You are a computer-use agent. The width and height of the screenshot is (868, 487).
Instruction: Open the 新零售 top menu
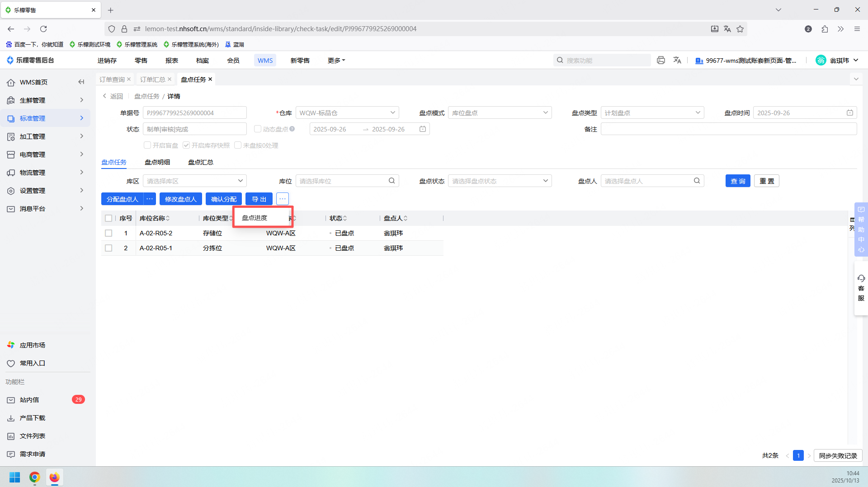pyautogui.click(x=300, y=61)
